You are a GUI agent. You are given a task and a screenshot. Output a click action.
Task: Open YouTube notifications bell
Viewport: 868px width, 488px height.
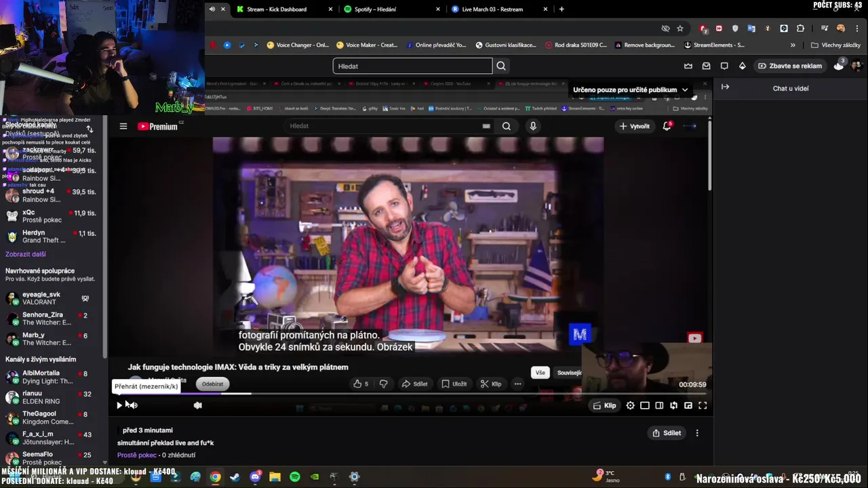click(x=667, y=126)
